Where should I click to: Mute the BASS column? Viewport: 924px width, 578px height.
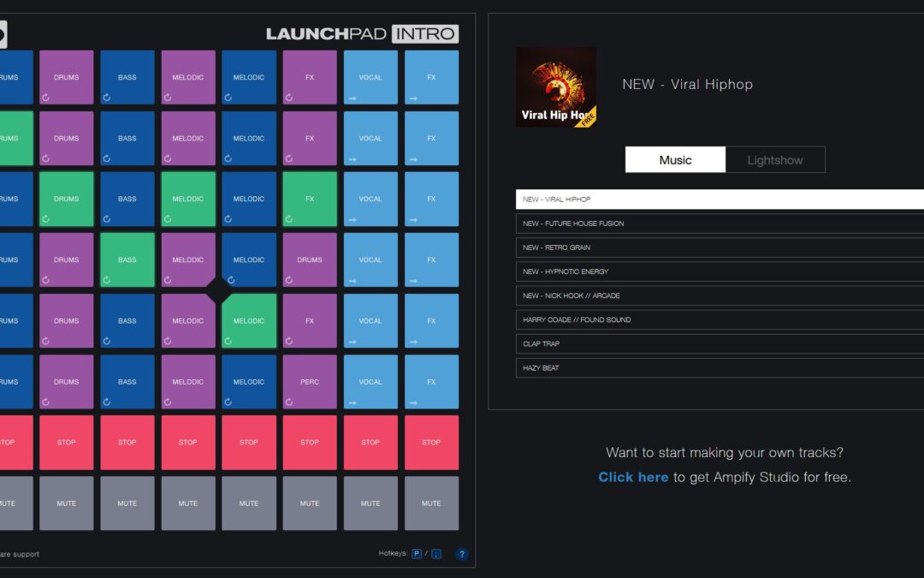coord(127,504)
